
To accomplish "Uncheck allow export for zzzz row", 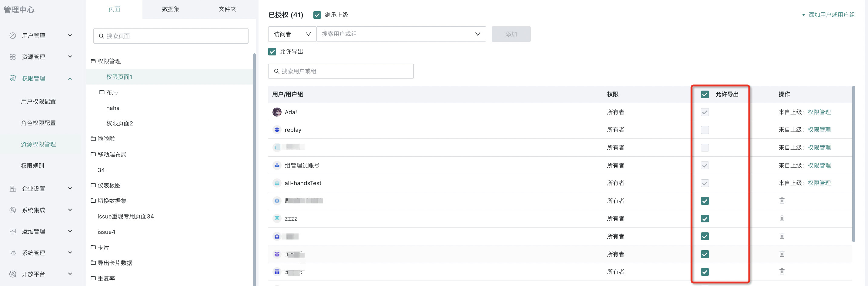I will pos(705,219).
